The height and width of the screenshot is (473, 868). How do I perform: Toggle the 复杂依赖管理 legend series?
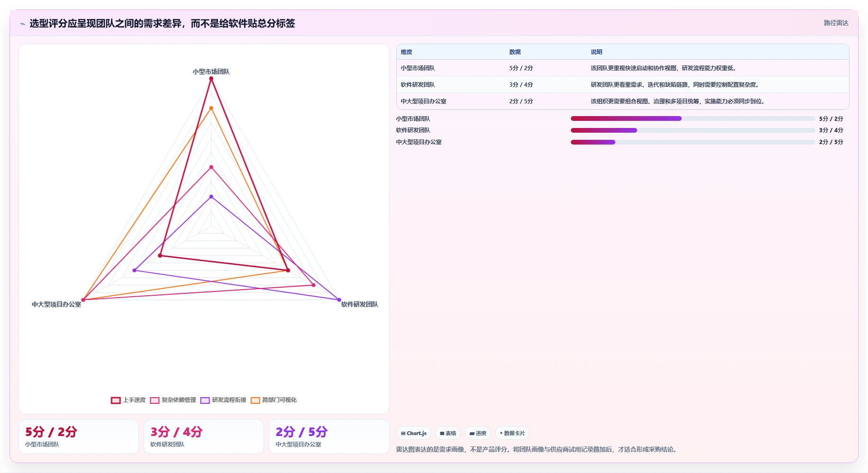click(x=173, y=400)
